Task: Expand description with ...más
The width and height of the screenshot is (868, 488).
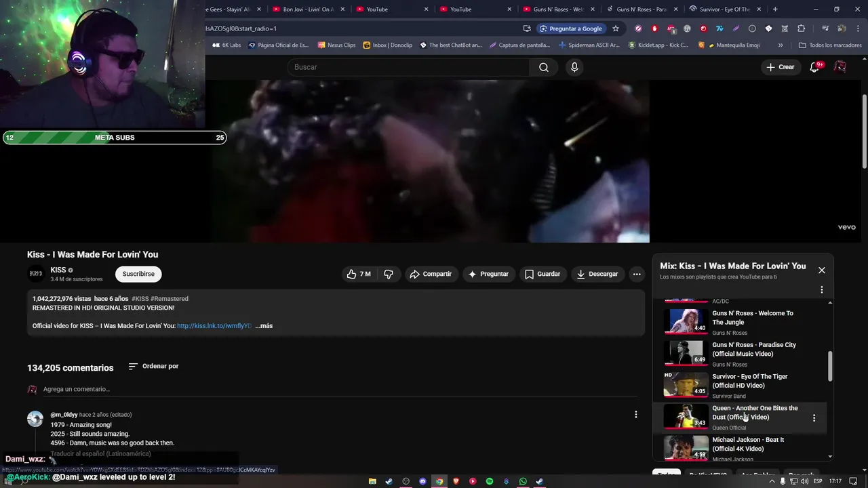Action: click(264, 326)
